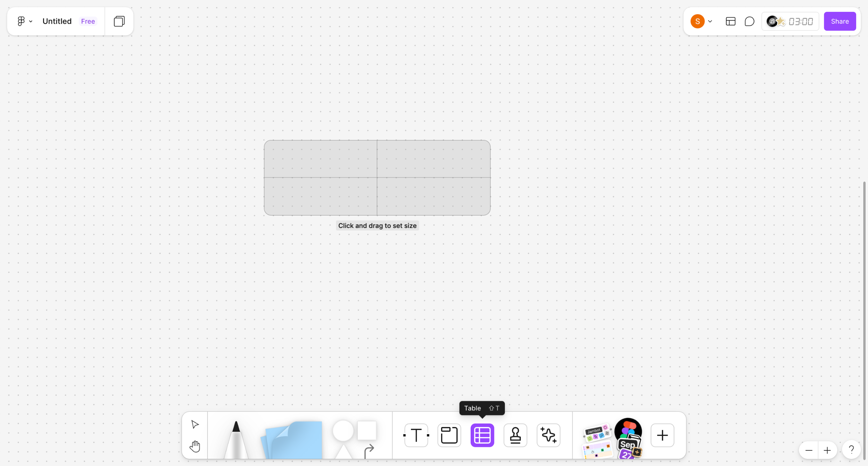This screenshot has height=466, width=868.
Task: Select the Text tool
Action: pyautogui.click(x=416, y=435)
